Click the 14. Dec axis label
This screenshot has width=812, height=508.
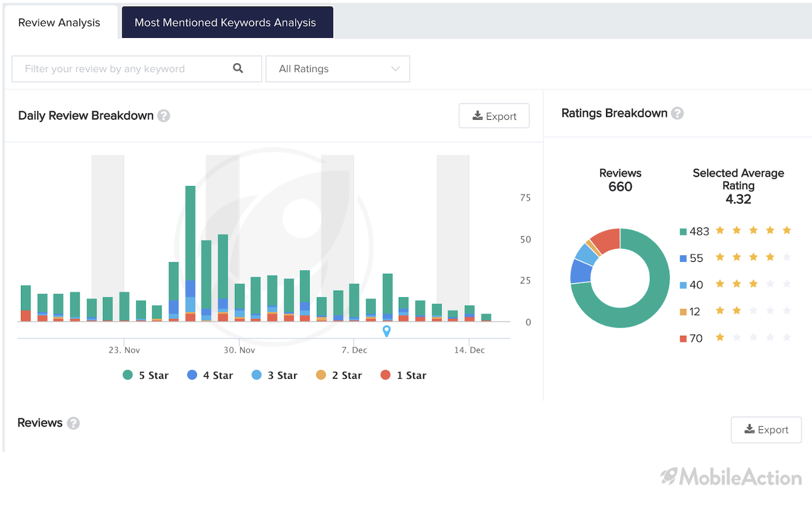tap(469, 350)
